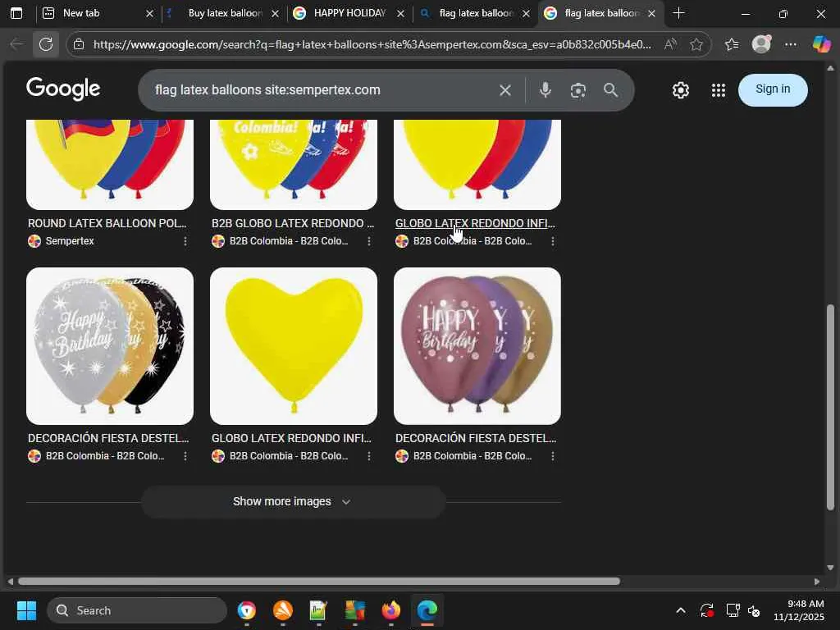Select the Colombia printed balloons thumbnail
The image size is (840, 630).
(x=294, y=164)
